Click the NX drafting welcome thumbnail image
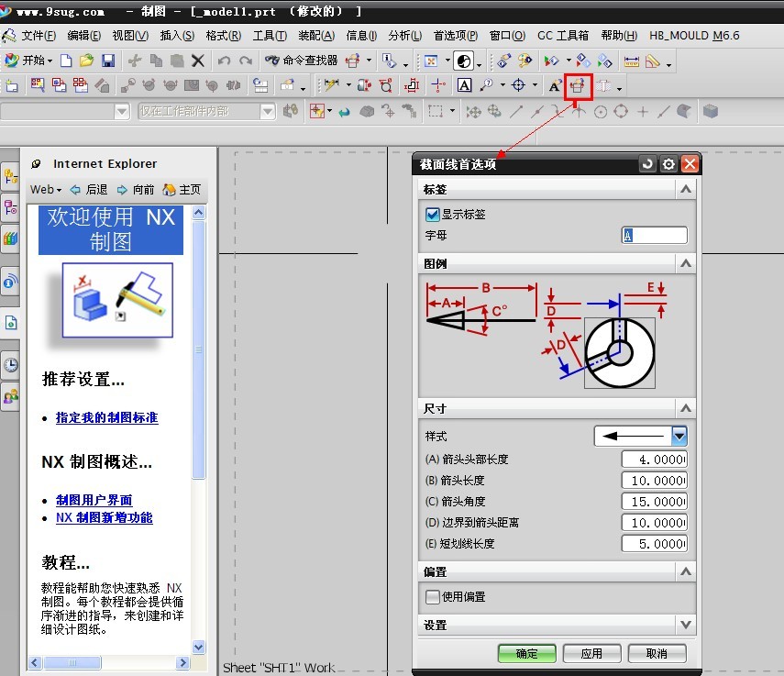The image size is (784, 676). click(x=117, y=300)
